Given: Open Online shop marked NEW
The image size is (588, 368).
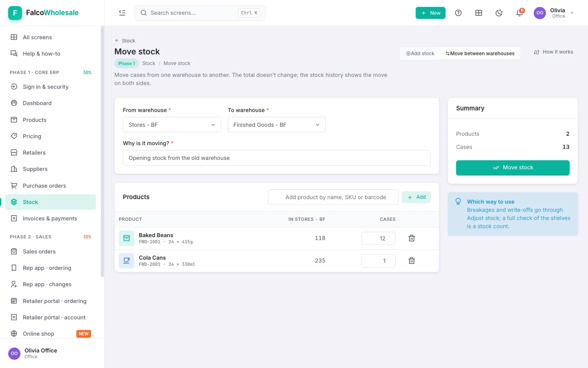Looking at the screenshot, I should point(51,334).
